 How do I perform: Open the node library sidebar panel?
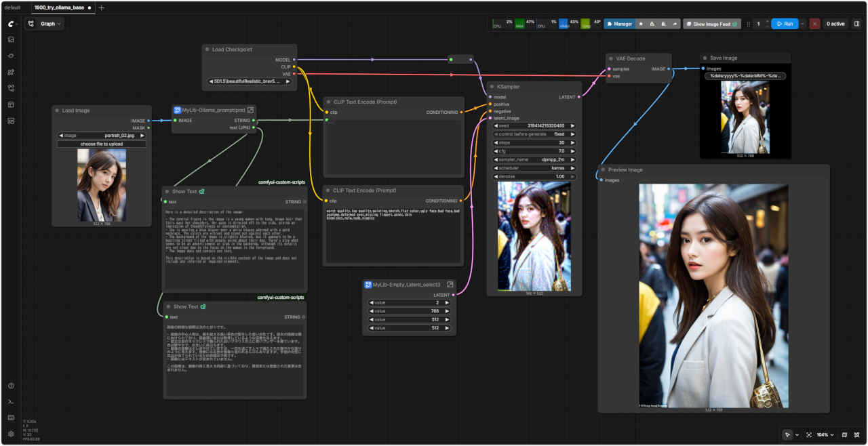pos(11,72)
